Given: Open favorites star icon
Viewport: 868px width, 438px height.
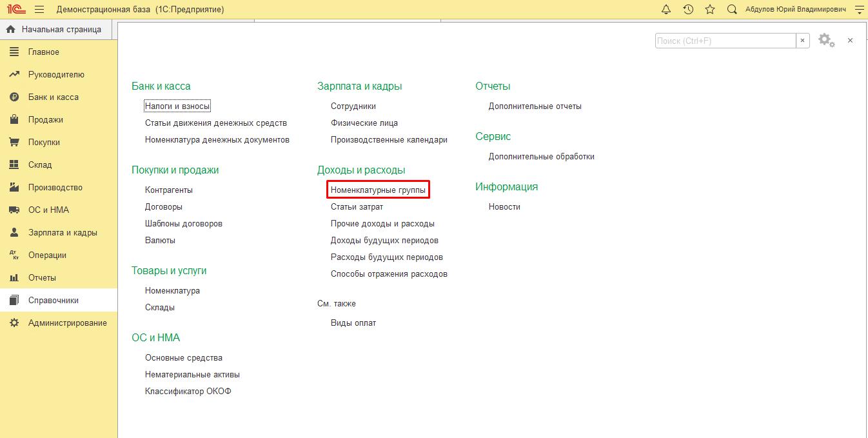Looking at the screenshot, I should [x=710, y=10].
